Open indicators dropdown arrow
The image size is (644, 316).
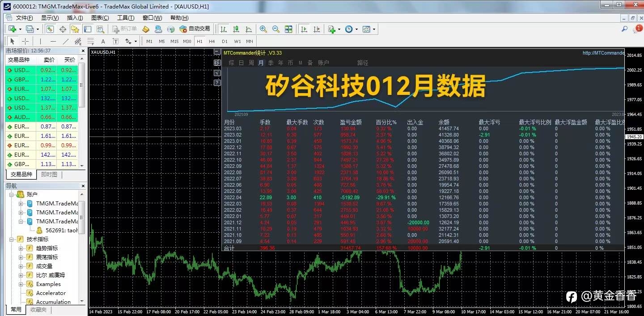pyautogui.click(x=339, y=30)
